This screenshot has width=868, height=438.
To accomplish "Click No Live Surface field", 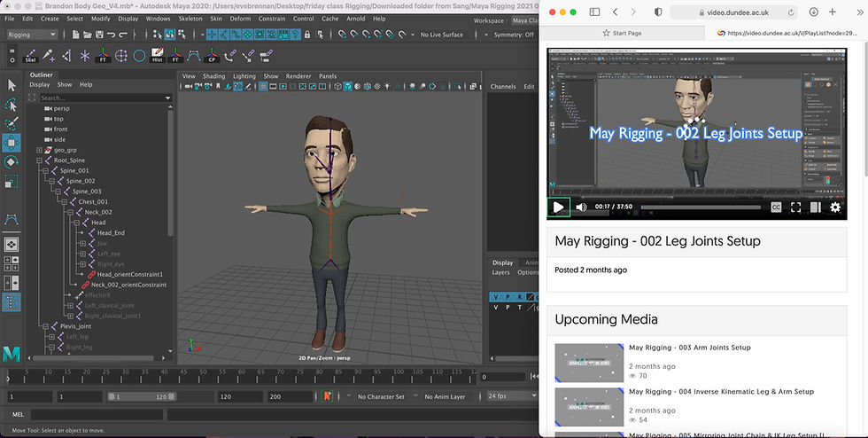I will (x=441, y=35).
